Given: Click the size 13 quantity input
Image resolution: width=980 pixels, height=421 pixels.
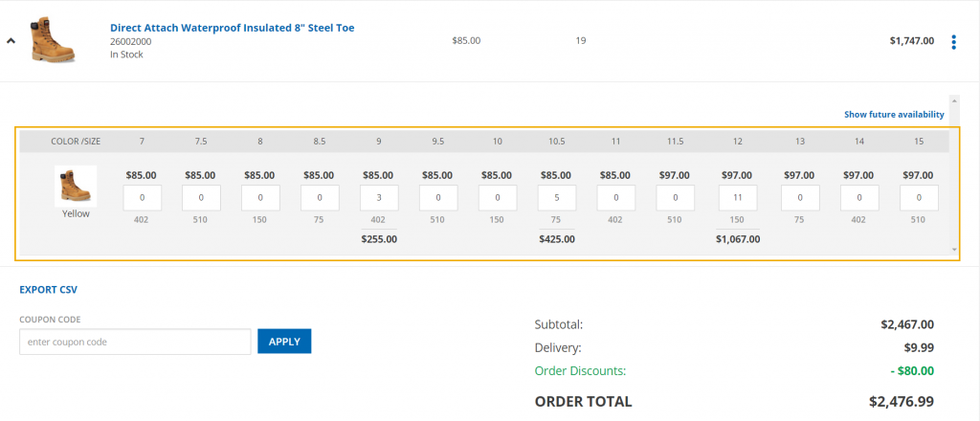Looking at the screenshot, I should pos(800,198).
